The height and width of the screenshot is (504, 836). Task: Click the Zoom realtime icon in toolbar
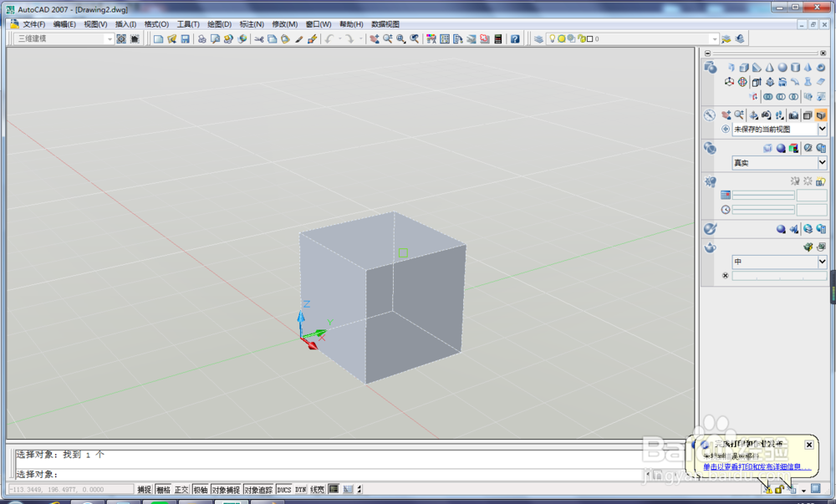[x=388, y=39]
